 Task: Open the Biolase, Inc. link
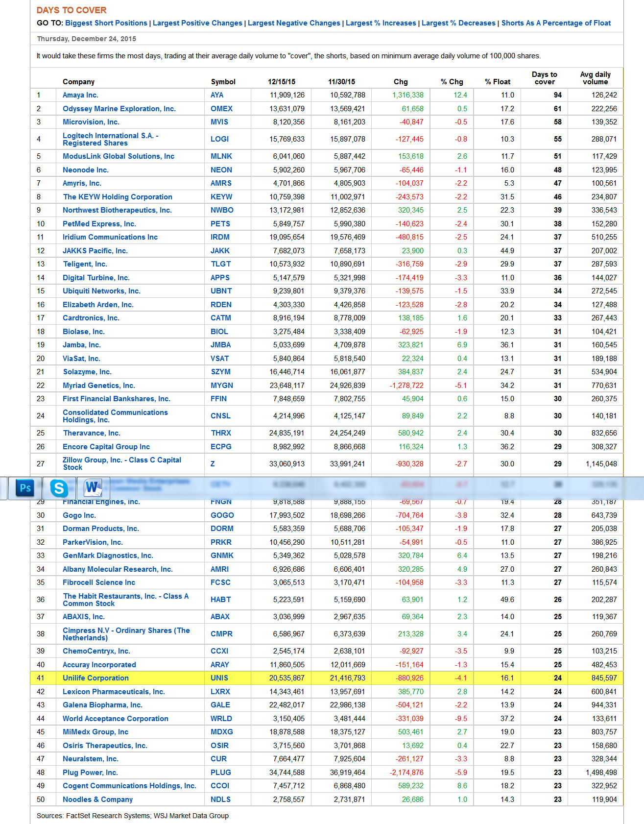coord(84,332)
